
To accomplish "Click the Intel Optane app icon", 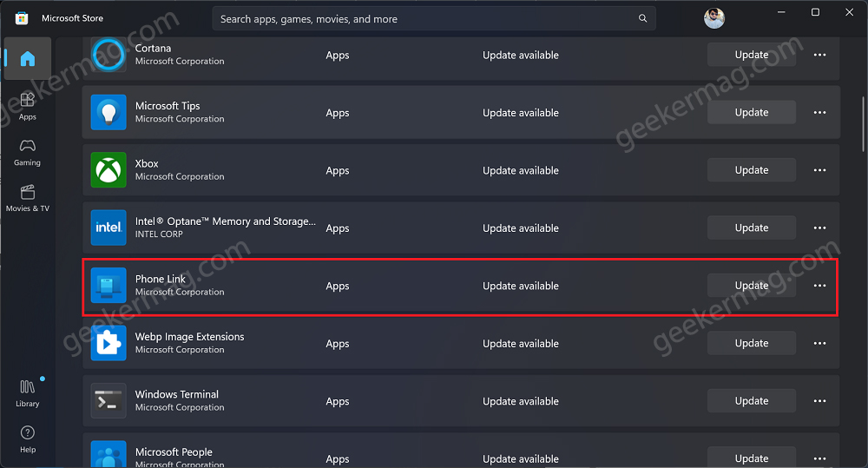I will 108,227.
